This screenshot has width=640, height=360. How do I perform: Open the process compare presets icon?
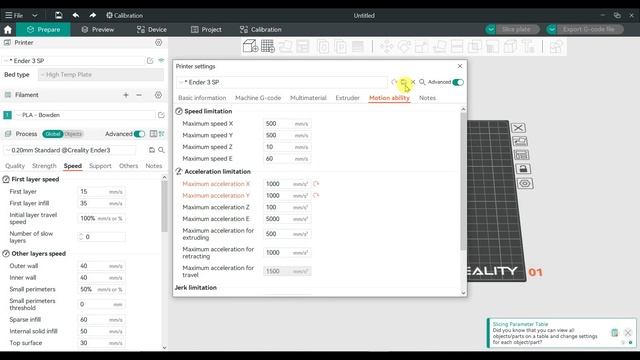point(153,134)
